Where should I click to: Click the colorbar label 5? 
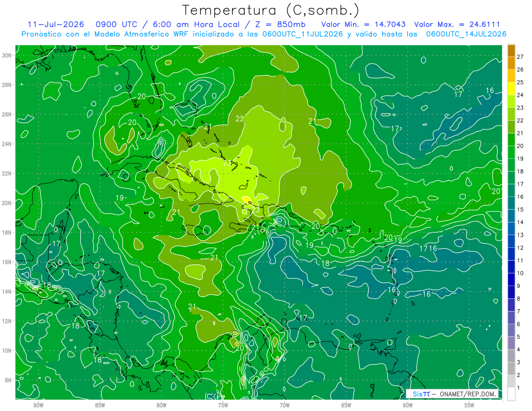coord(519,337)
